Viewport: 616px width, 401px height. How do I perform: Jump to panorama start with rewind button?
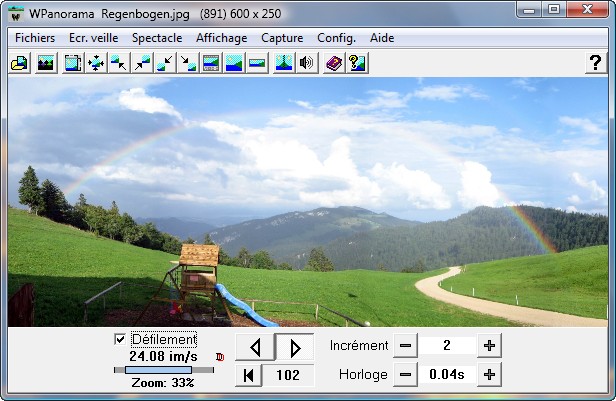pos(248,375)
